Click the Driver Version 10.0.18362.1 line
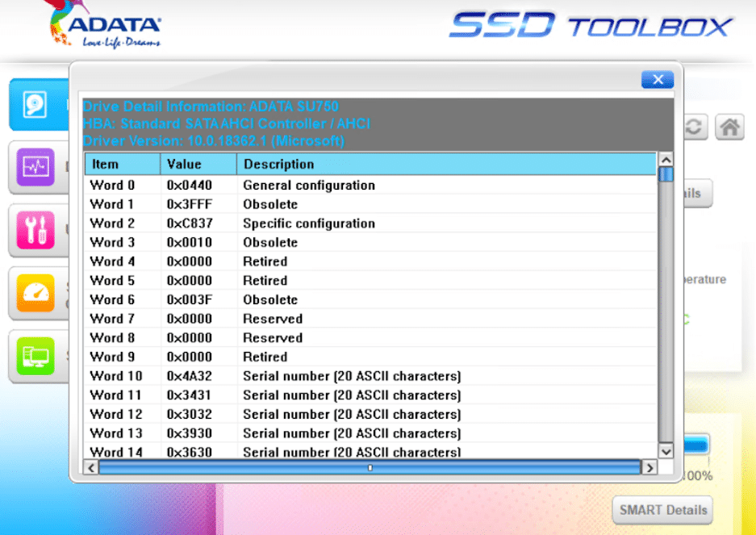Viewport: 756px width, 535px height. [x=214, y=141]
